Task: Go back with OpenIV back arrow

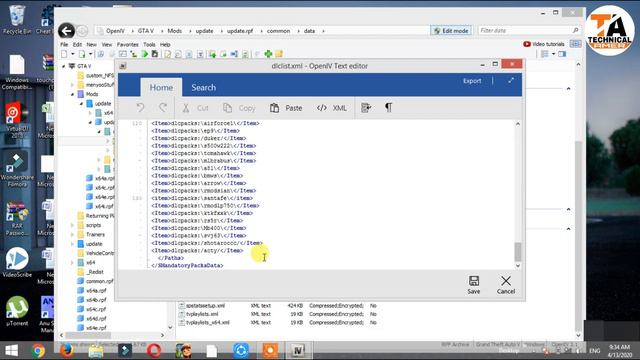Action: (x=66, y=31)
